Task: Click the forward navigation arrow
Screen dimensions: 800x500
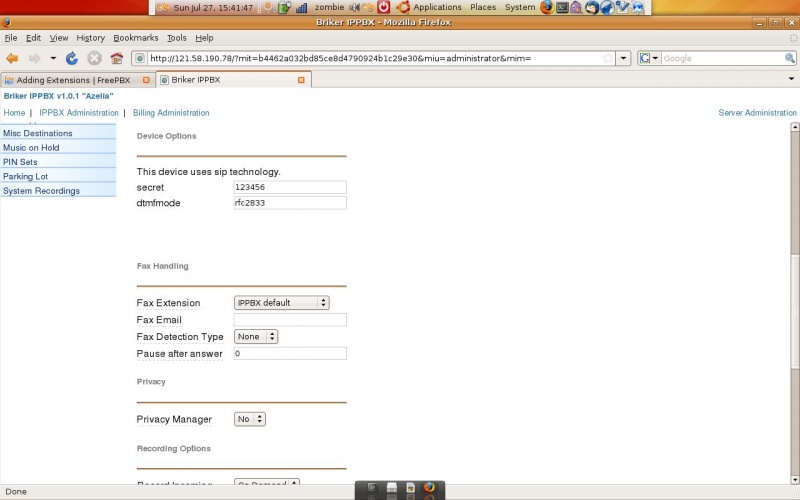Action: 34,58
